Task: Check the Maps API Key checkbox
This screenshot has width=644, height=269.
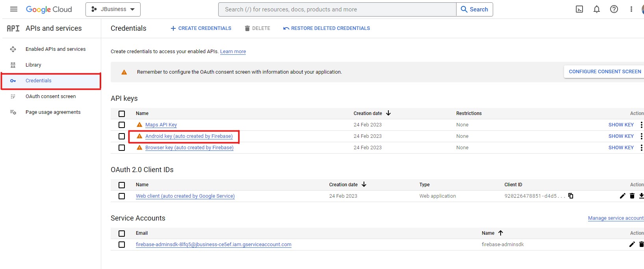Action: (122, 125)
